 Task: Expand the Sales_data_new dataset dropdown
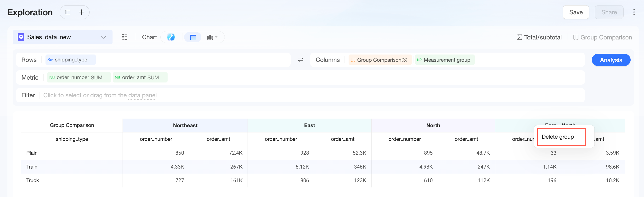pos(103,37)
